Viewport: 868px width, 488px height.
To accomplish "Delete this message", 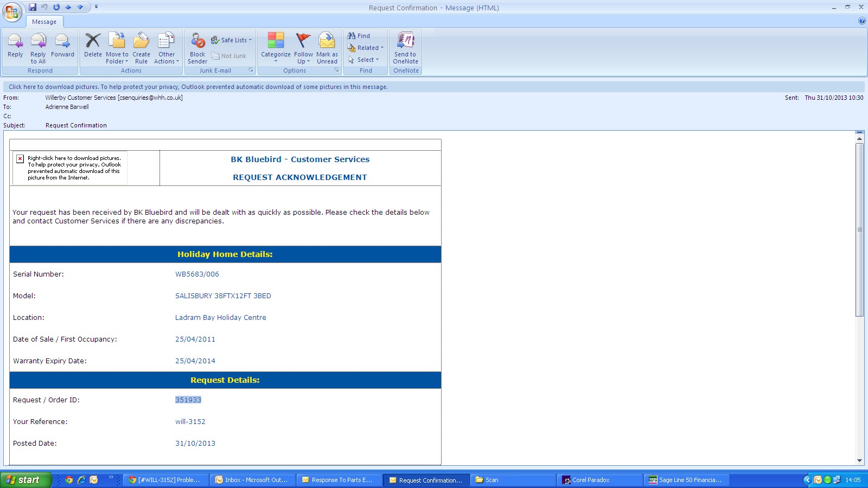I will click(x=93, y=46).
